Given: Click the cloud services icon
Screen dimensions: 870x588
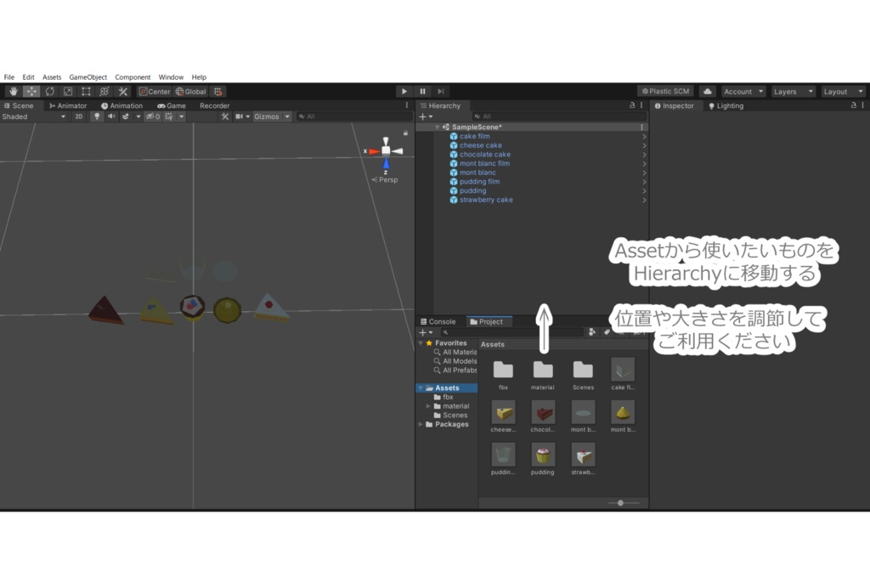Looking at the screenshot, I should 708,92.
